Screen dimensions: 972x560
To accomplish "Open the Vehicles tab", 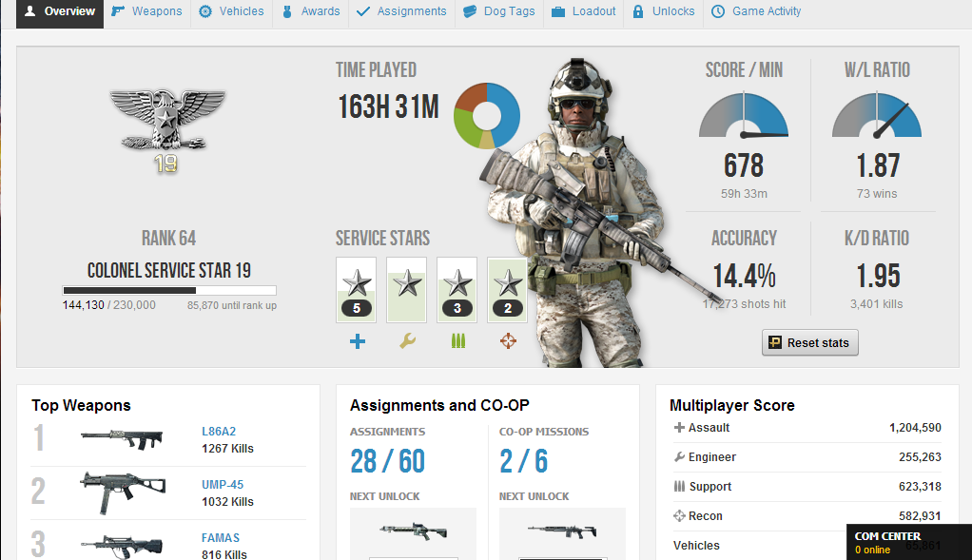I will click(x=231, y=11).
